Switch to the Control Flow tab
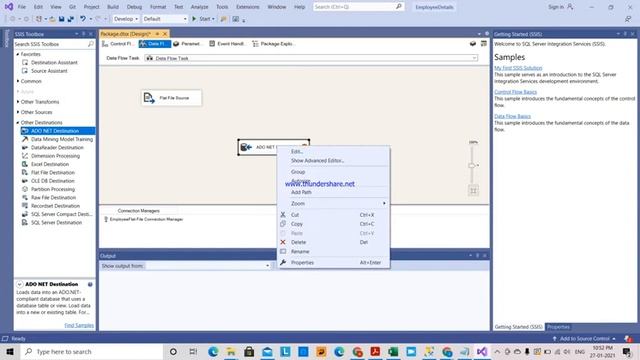This screenshot has height=360, width=640. tap(118, 44)
